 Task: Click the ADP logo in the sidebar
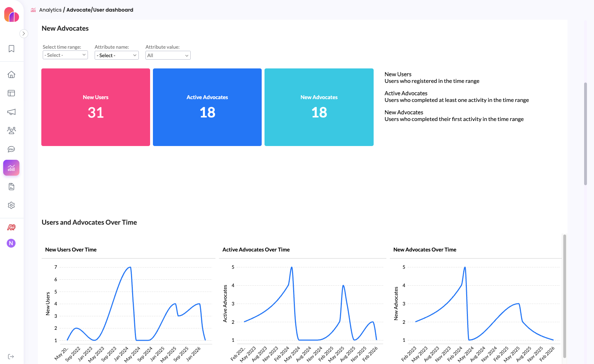11,227
